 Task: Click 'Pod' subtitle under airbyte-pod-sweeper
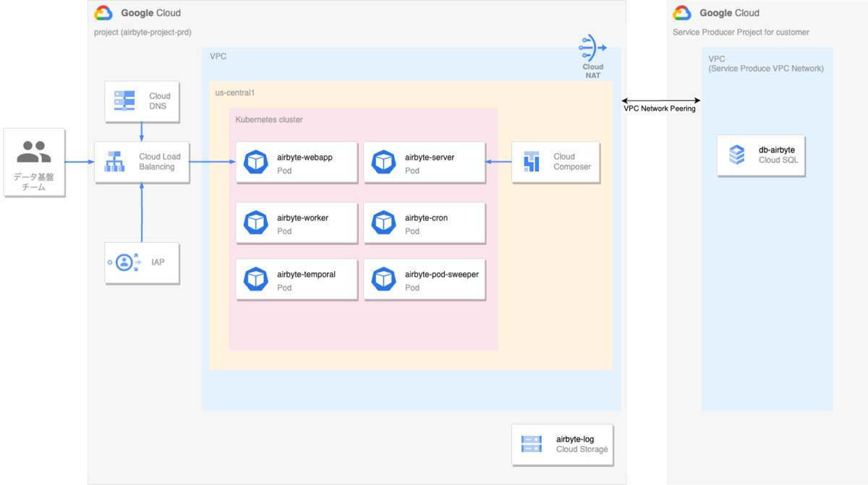pyautogui.click(x=412, y=288)
